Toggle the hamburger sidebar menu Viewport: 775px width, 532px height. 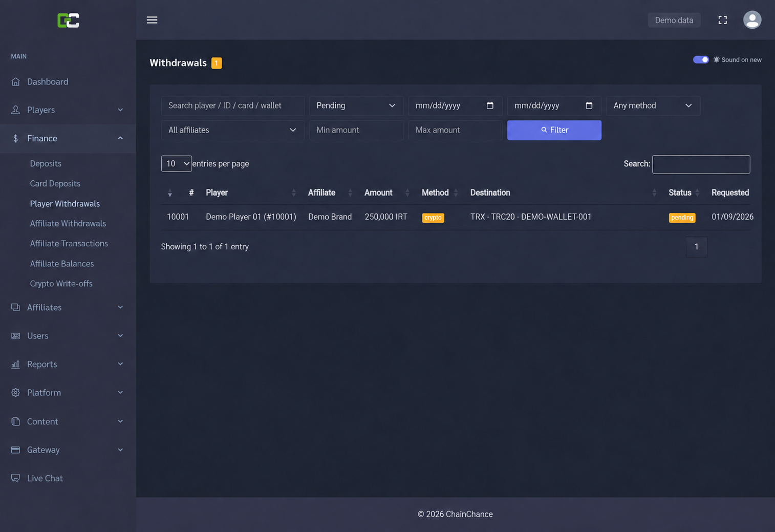[x=152, y=20]
